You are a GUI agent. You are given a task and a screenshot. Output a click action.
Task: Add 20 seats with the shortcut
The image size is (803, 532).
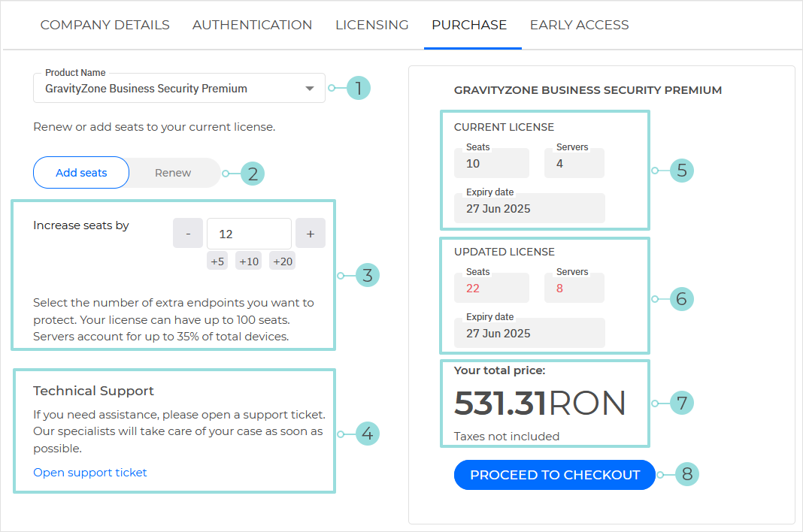pyautogui.click(x=282, y=261)
